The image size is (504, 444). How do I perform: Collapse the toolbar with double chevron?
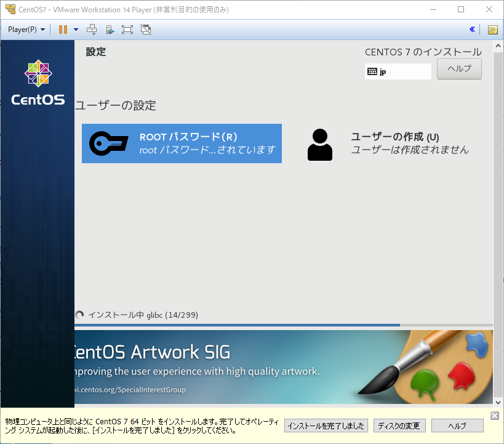point(472,29)
